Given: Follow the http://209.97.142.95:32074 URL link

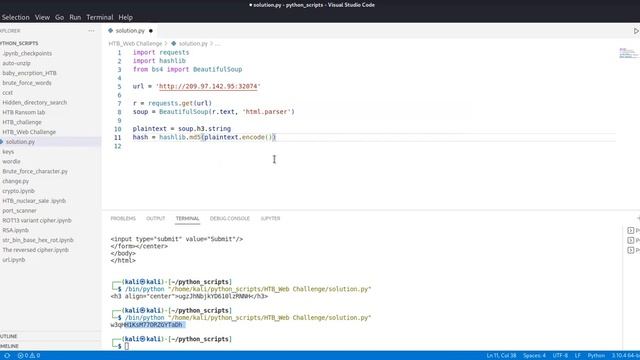Looking at the screenshot, I should click(208, 86).
